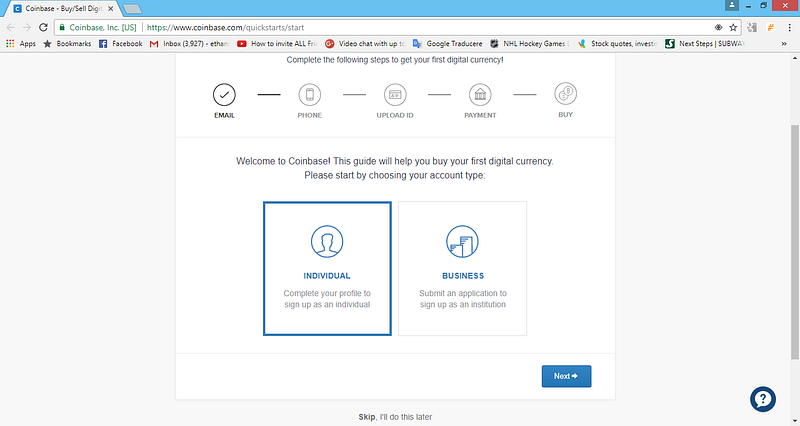Click the eye extension icon in address bar

tap(718, 28)
